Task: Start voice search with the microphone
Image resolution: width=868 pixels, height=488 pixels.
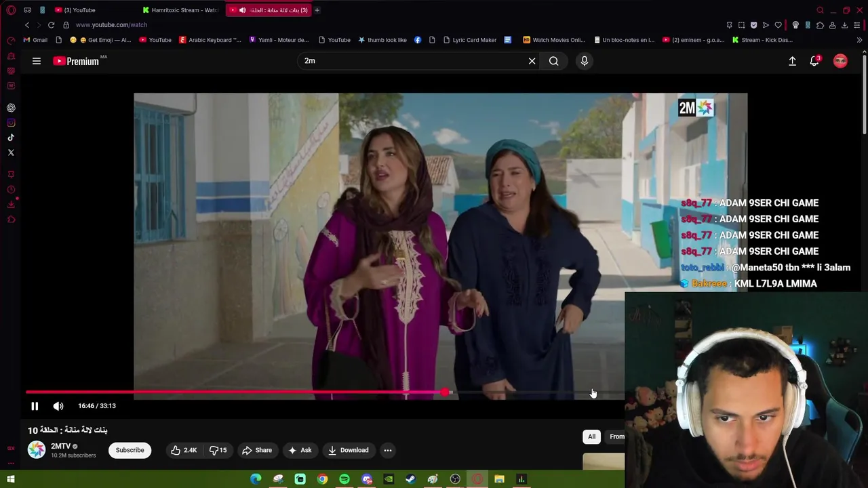Action: [x=585, y=61]
